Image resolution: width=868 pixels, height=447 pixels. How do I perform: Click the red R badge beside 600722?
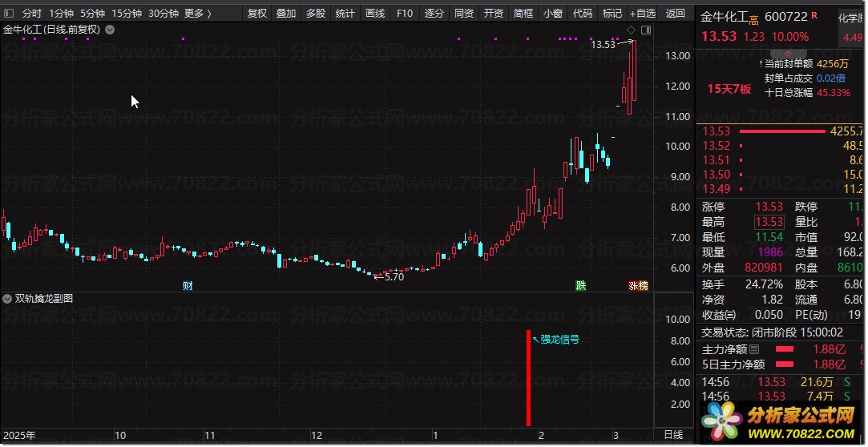pyautogui.click(x=814, y=15)
